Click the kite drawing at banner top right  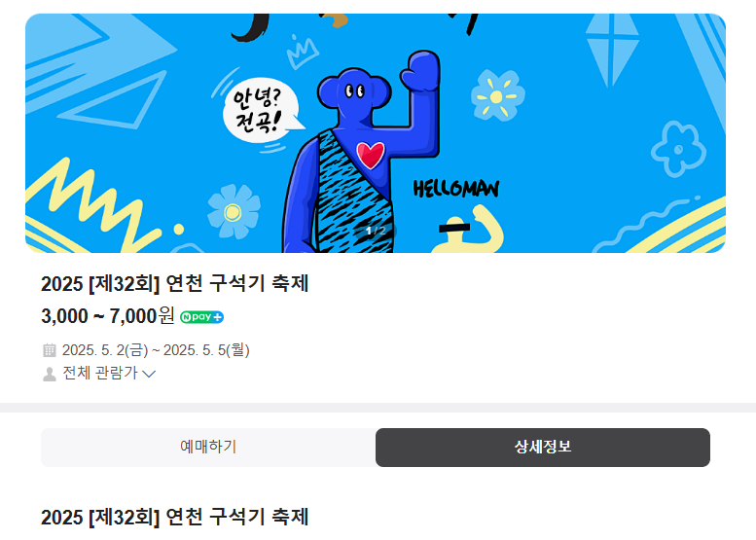click(x=611, y=50)
